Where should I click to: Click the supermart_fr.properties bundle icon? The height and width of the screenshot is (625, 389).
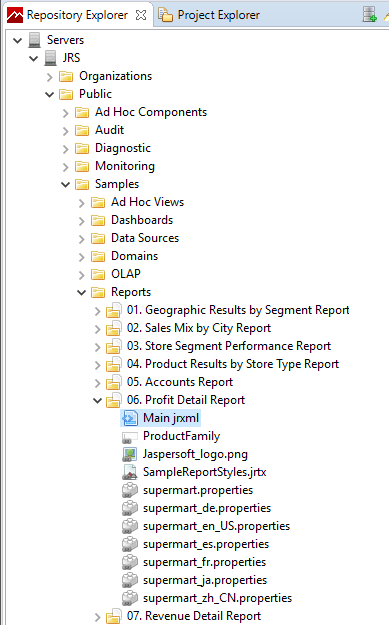[x=130, y=562]
